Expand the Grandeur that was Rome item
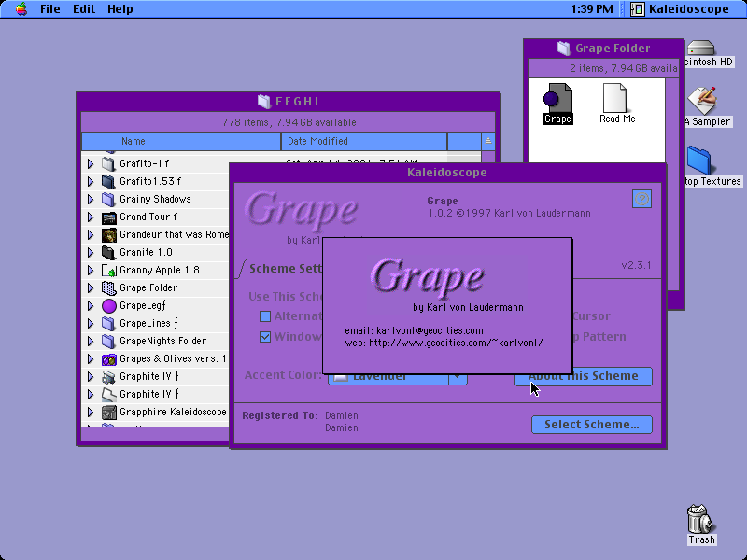 pyautogui.click(x=91, y=235)
